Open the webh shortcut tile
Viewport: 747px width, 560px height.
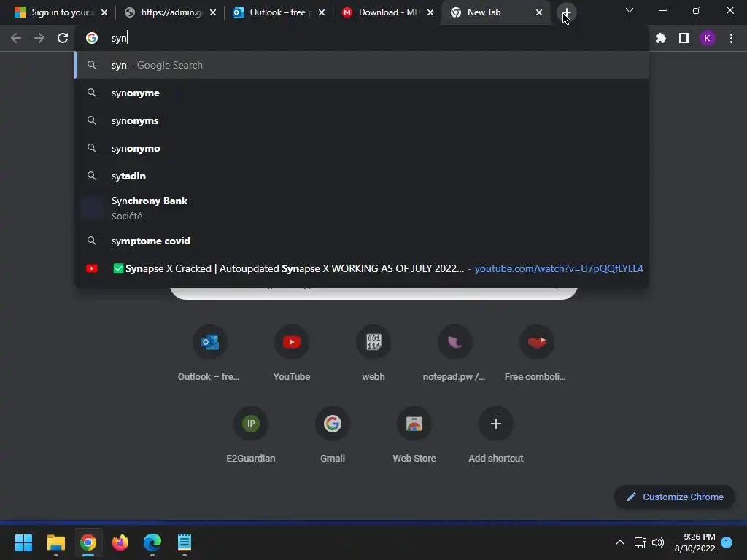coord(373,354)
